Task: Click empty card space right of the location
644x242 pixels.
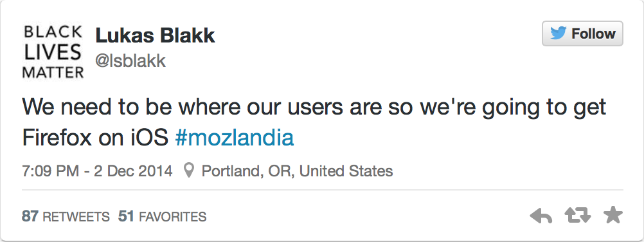Action: click(505, 171)
